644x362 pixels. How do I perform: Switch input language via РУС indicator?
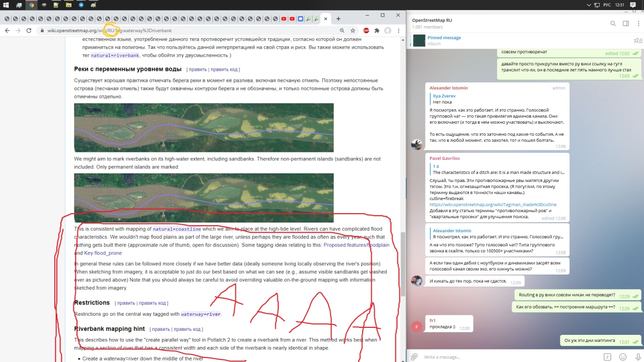(606, 5)
